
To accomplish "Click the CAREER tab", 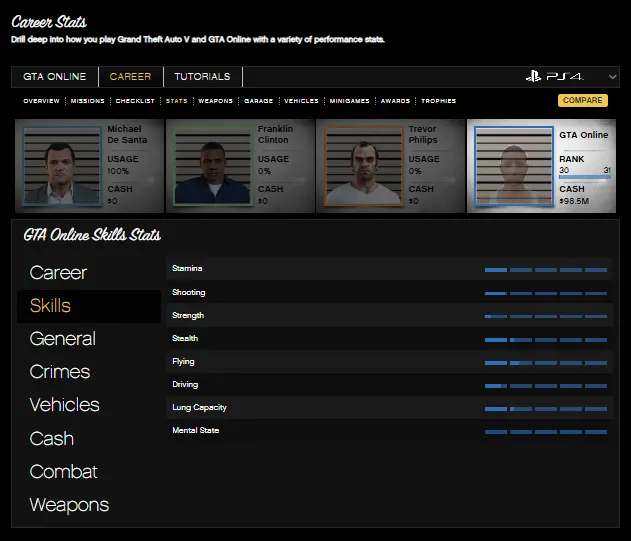I will pyautogui.click(x=130, y=77).
